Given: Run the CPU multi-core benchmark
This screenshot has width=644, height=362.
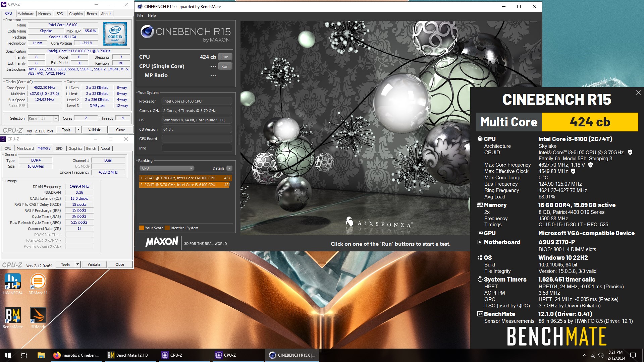Looking at the screenshot, I should pyautogui.click(x=225, y=57).
